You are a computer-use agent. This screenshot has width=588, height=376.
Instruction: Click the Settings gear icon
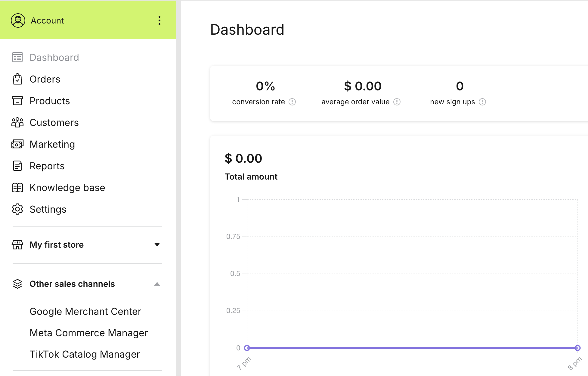pos(17,209)
